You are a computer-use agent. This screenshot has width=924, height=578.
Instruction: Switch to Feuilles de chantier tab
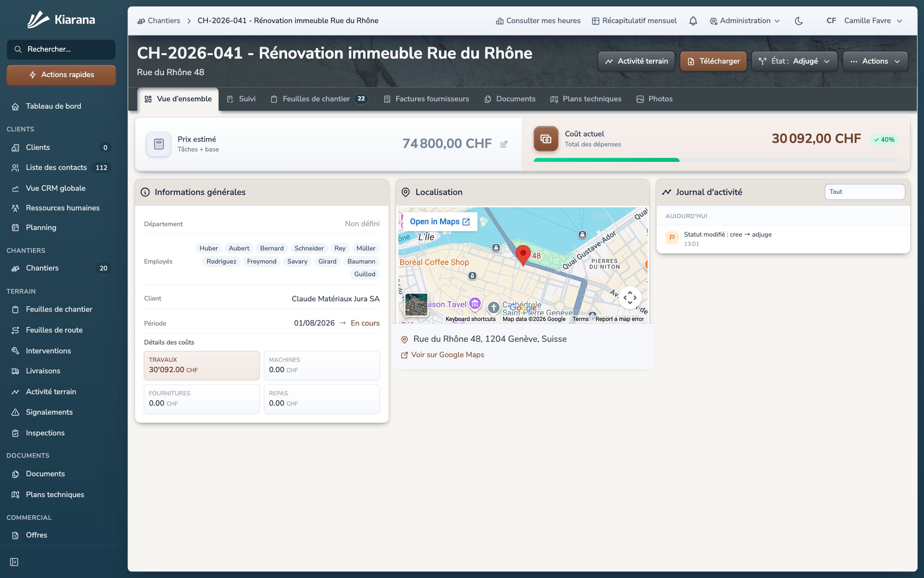coord(319,99)
